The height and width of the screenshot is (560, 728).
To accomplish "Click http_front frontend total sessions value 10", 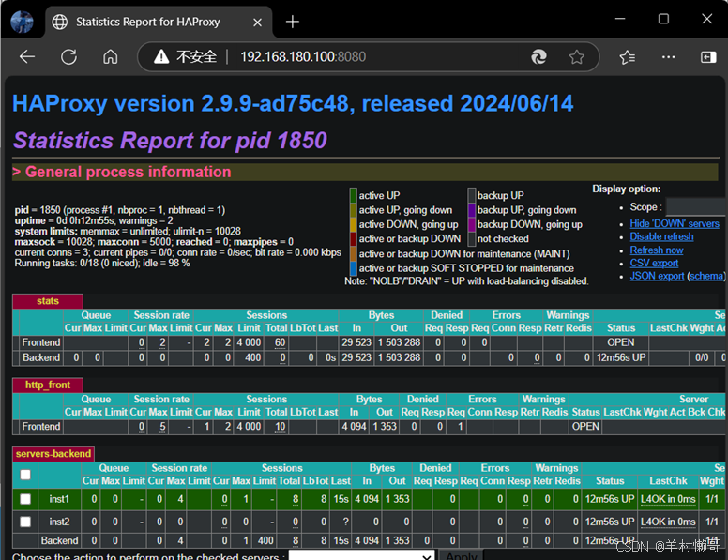I will pyautogui.click(x=280, y=426).
